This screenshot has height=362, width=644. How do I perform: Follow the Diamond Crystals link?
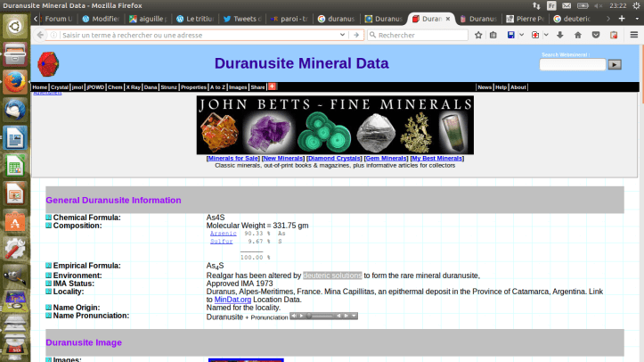334,158
